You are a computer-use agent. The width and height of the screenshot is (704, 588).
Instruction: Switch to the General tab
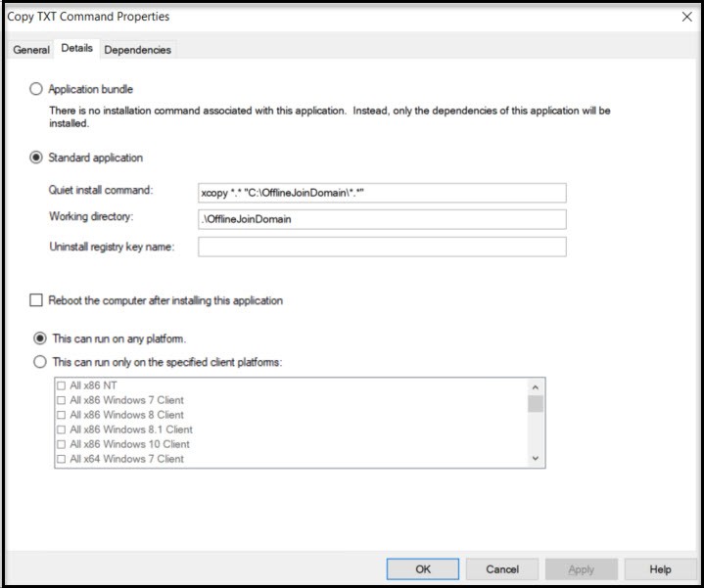click(x=31, y=49)
